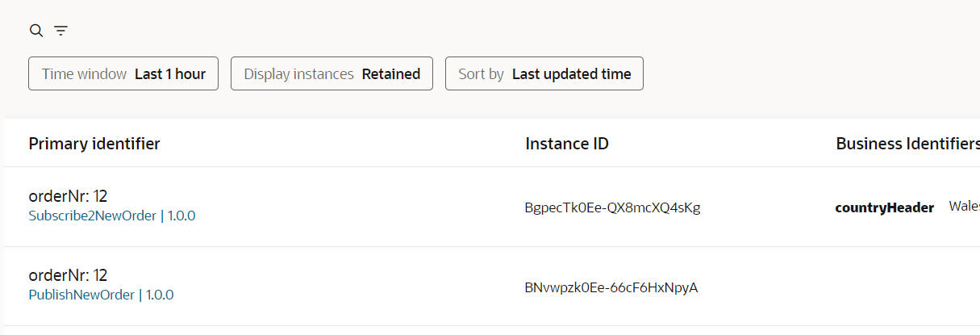The height and width of the screenshot is (335, 980).
Task: Click the Business Identifiers column header
Action: pyautogui.click(x=907, y=144)
